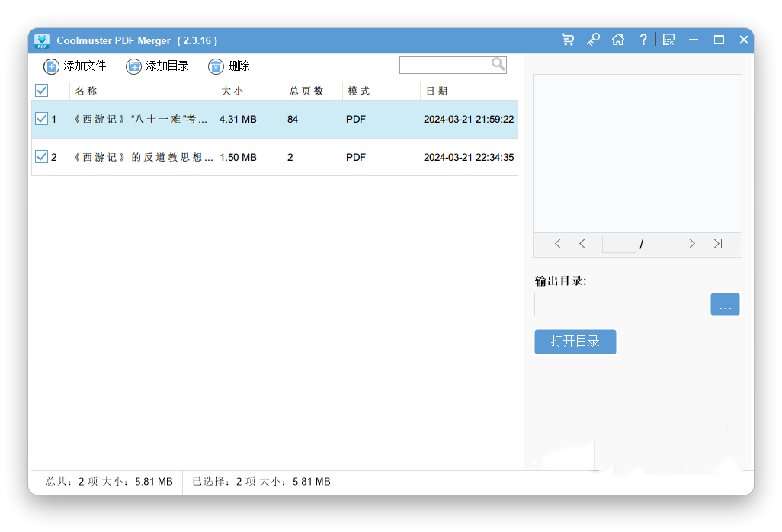Maximize the Coolmuster PDF Merger window
782x532 pixels.
[x=719, y=40]
